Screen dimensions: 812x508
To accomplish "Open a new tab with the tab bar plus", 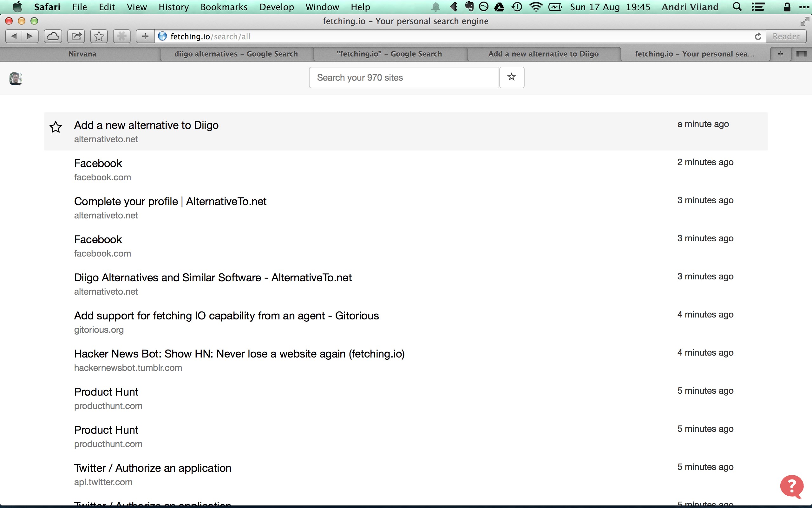I will click(x=781, y=54).
